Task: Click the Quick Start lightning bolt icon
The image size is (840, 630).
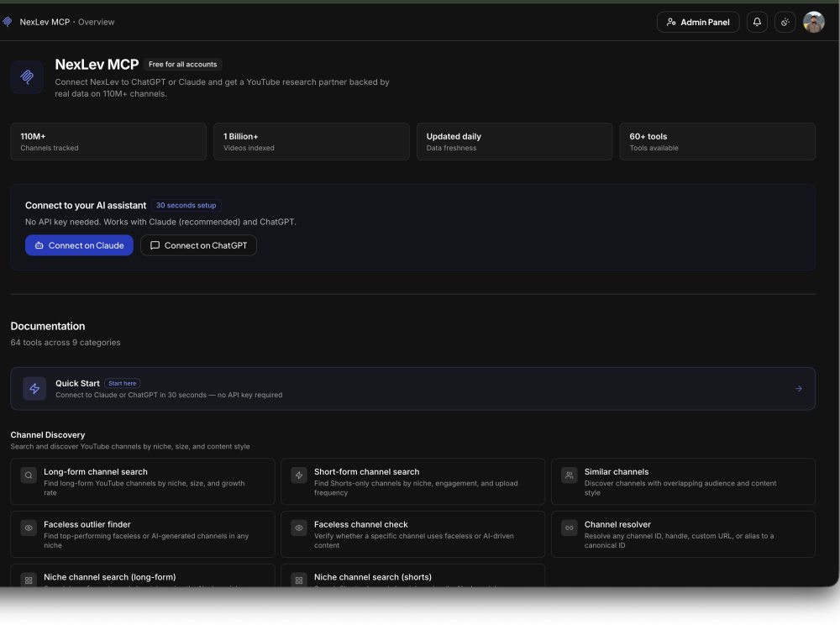Action: [x=34, y=389]
